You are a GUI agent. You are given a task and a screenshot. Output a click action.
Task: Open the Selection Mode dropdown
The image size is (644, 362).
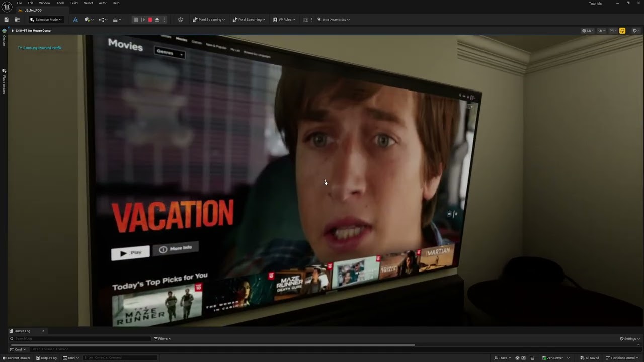(x=46, y=20)
